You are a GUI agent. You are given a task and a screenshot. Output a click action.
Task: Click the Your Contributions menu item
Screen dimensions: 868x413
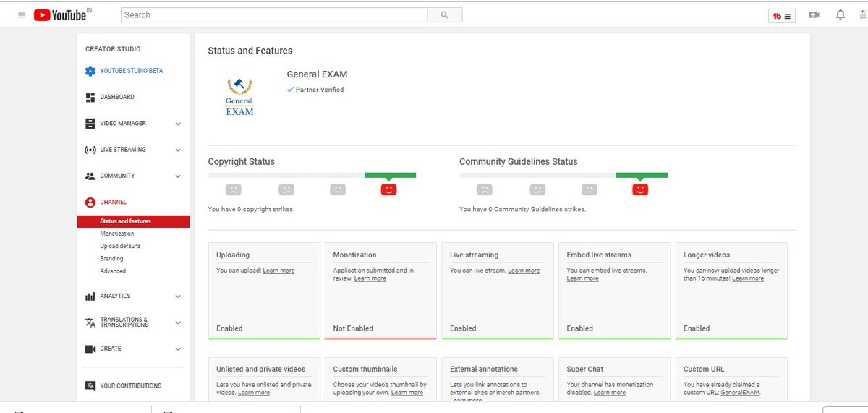pos(131,386)
